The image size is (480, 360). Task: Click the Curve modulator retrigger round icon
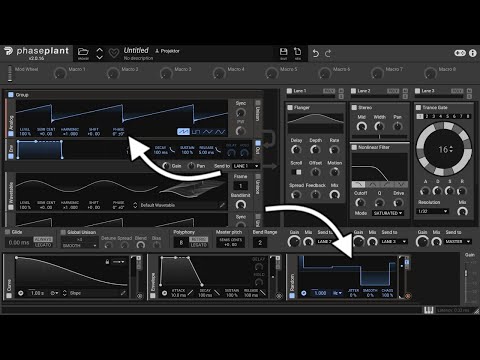point(21,293)
